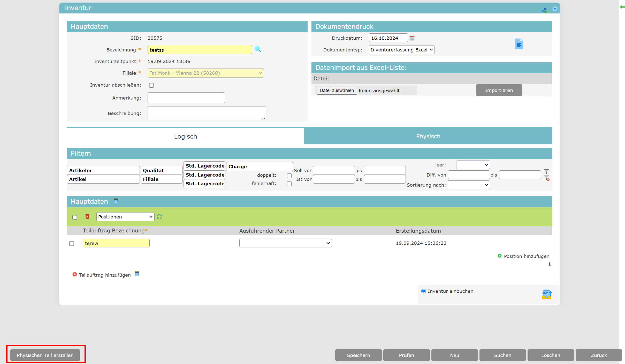
Task: Expand the Sortierung nach dropdown
Action: tap(468, 185)
